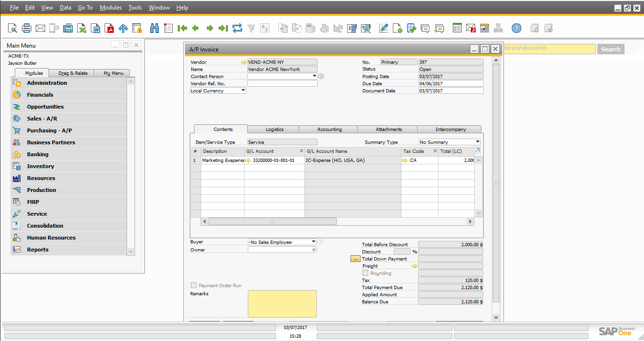Click the Print icon in the toolbar
The width and height of the screenshot is (644, 341).
[x=27, y=29]
